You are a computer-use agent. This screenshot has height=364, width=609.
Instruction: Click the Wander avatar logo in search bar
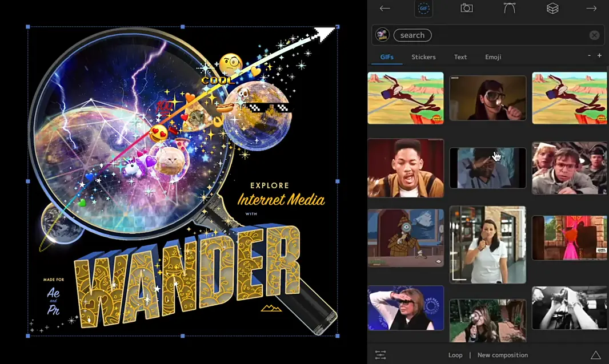tap(382, 35)
